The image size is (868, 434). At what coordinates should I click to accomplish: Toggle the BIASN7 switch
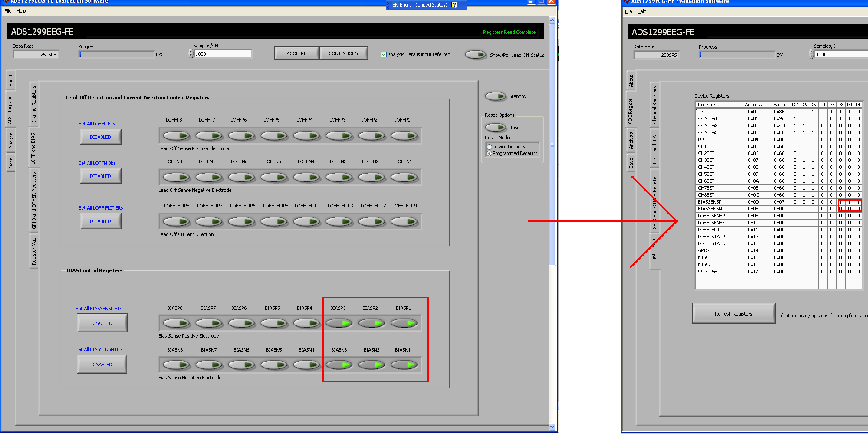click(x=209, y=365)
